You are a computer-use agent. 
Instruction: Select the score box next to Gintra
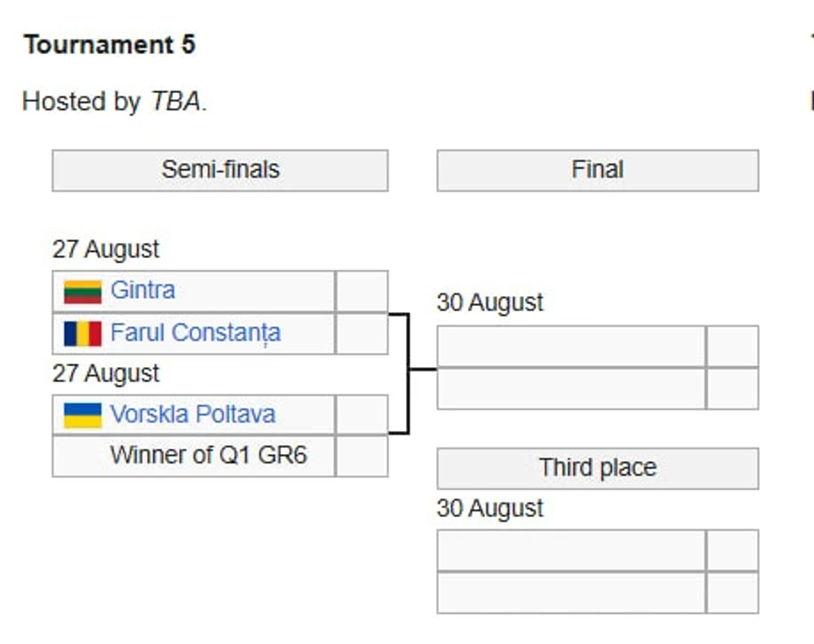click(x=362, y=292)
